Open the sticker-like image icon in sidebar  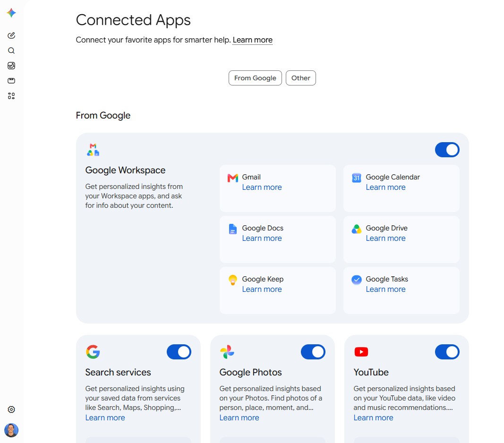(x=11, y=66)
